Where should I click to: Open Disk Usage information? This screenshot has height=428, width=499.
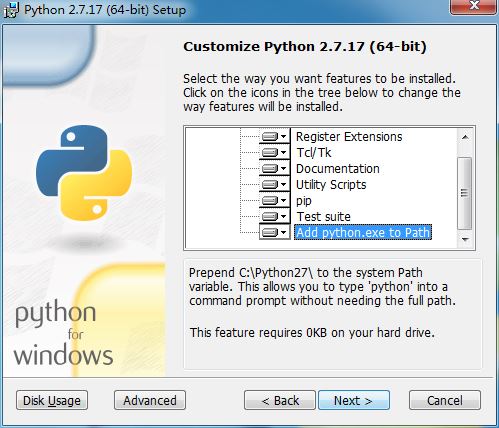52,400
